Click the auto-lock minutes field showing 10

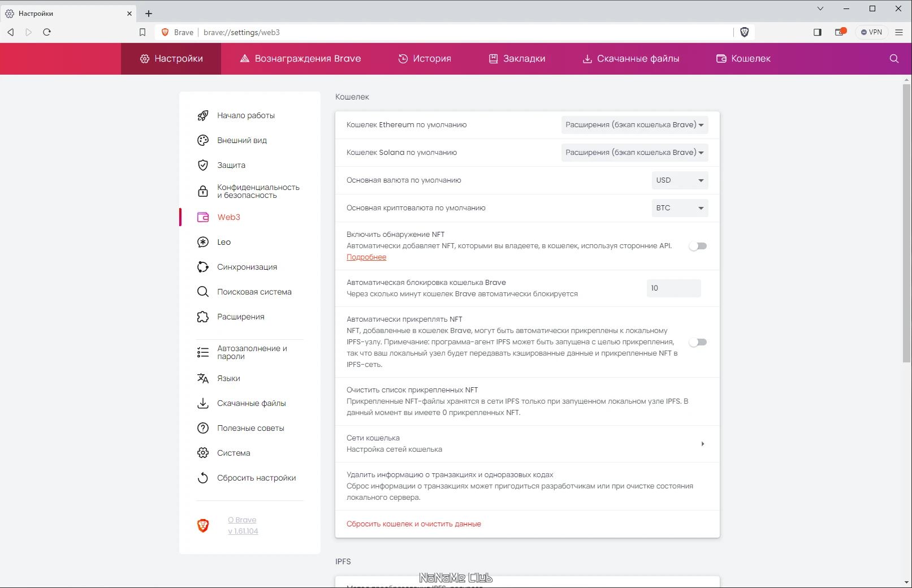(x=673, y=288)
